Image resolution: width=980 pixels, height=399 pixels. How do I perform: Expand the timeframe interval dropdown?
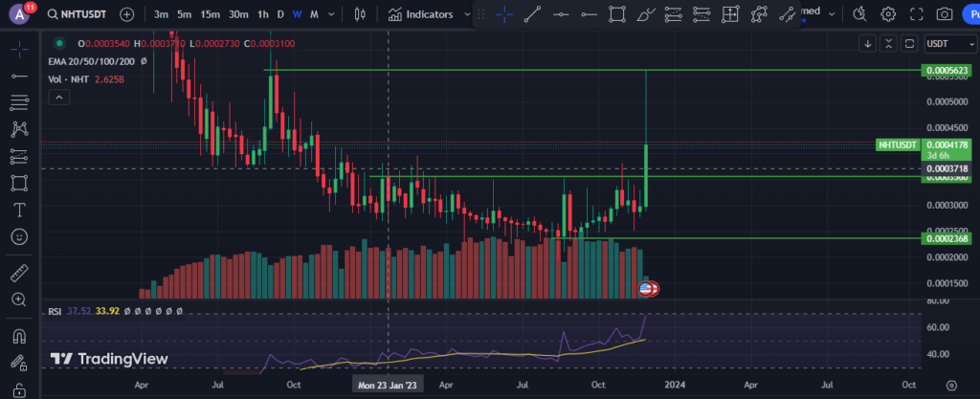click(x=331, y=14)
